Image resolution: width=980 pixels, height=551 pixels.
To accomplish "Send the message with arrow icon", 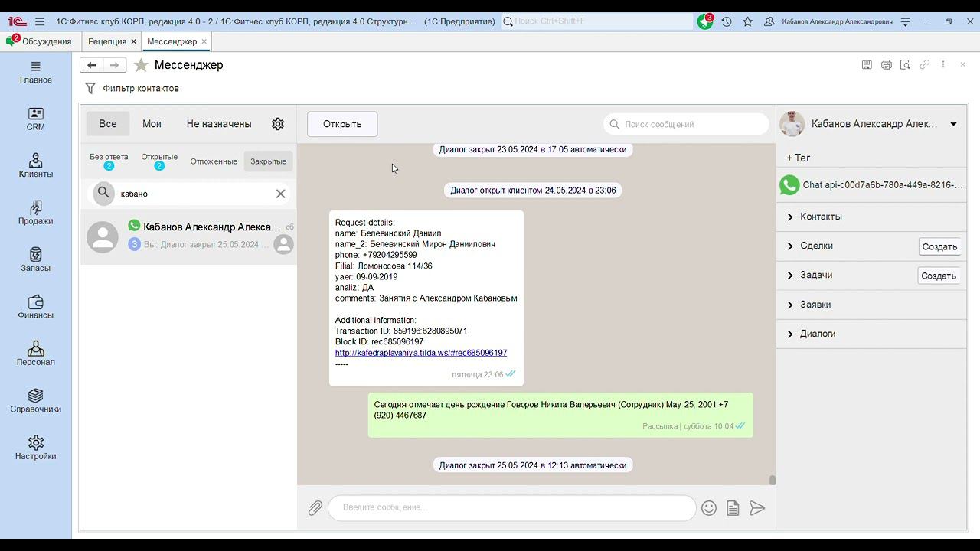I will click(757, 508).
